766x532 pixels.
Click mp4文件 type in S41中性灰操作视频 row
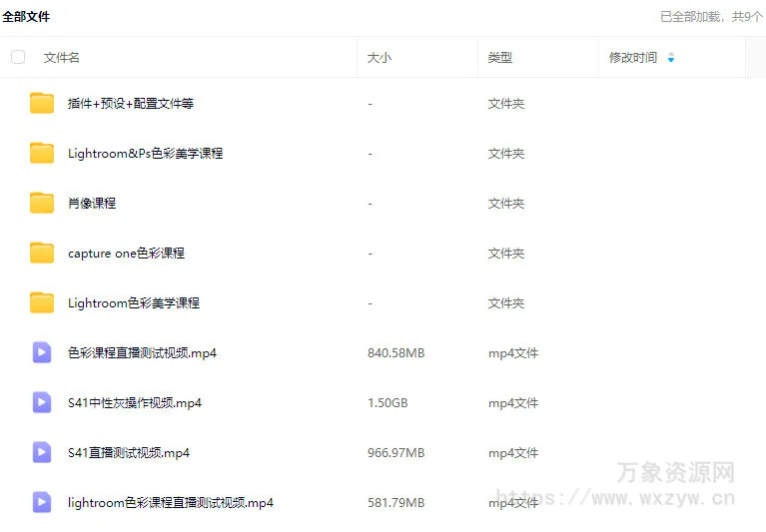pyautogui.click(x=513, y=403)
